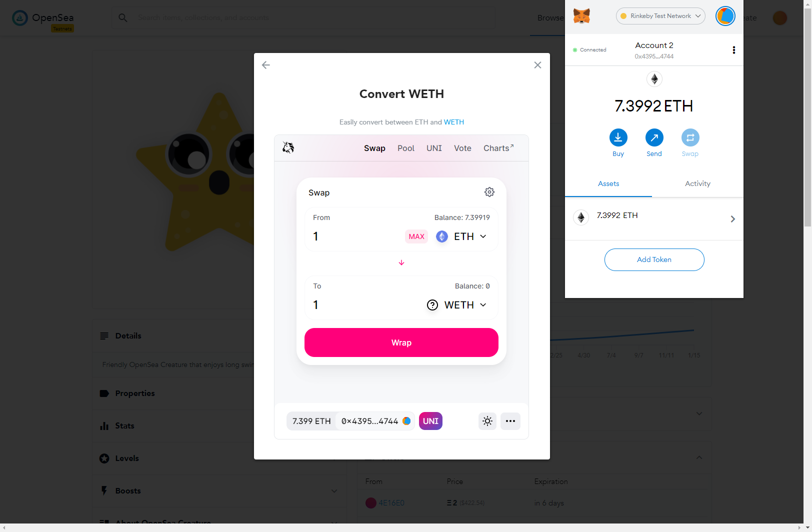Go back with the dialog back arrow
The width and height of the screenshot is (812, 532).
[266, 65]
